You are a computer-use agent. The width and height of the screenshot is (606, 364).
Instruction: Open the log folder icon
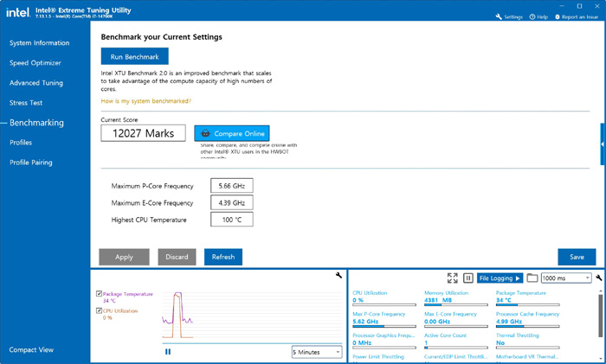pos(532,278)
